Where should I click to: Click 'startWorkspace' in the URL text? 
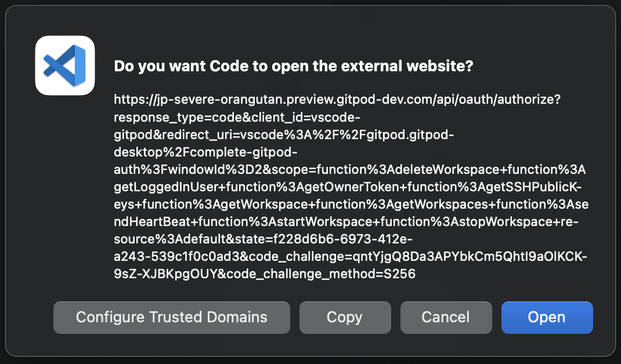[320, 221]
